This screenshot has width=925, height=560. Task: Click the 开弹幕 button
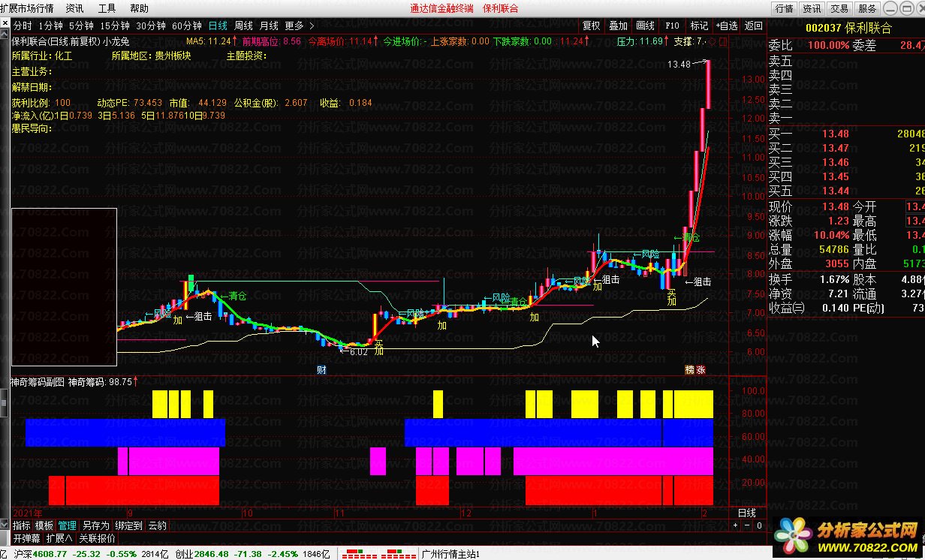tap(26, 538)
